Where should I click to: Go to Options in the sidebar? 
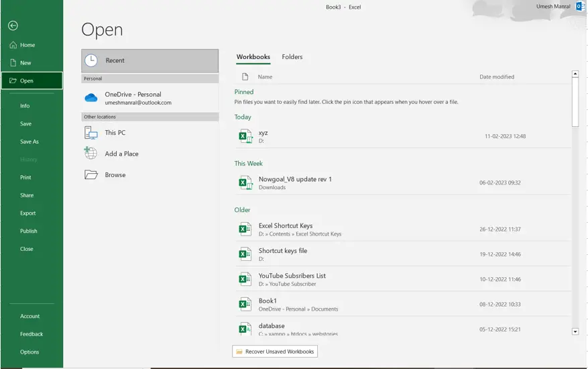30,352
